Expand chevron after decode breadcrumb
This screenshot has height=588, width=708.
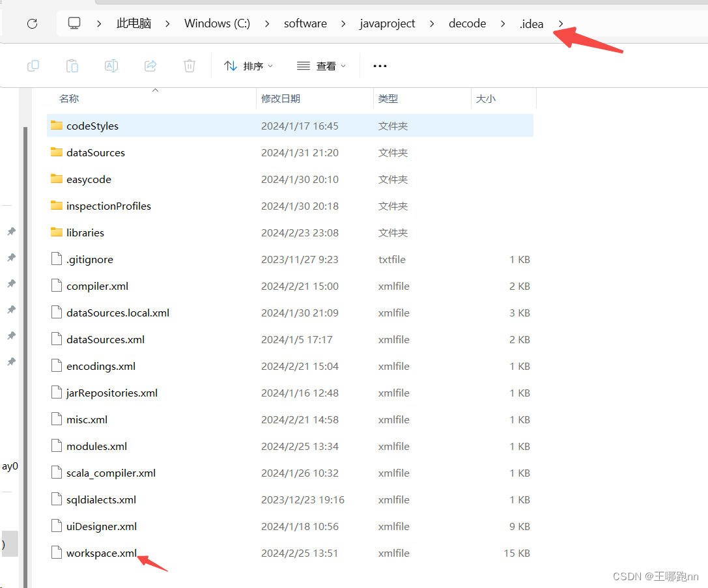(503, 23)
